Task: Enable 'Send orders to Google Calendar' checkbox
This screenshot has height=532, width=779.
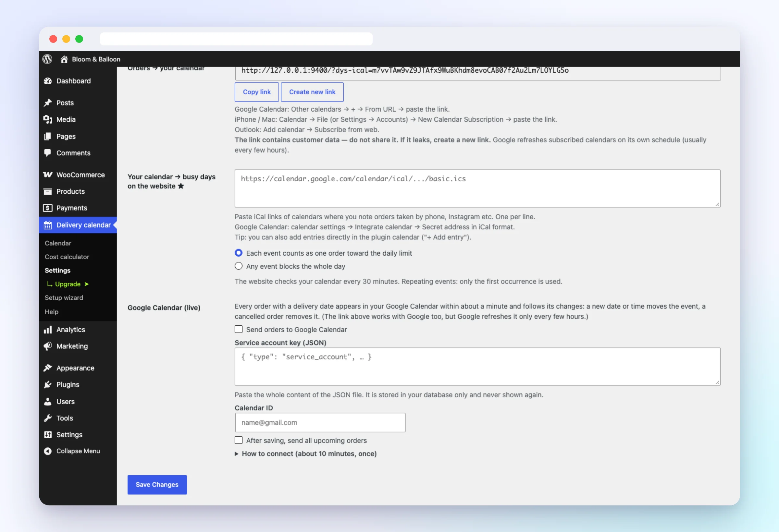Action: (238, 329)
